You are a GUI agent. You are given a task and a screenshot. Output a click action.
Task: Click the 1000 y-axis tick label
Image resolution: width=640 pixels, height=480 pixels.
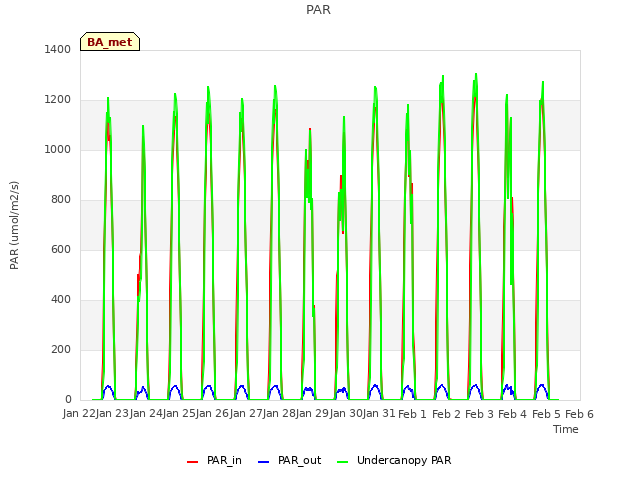click(57, 149)
